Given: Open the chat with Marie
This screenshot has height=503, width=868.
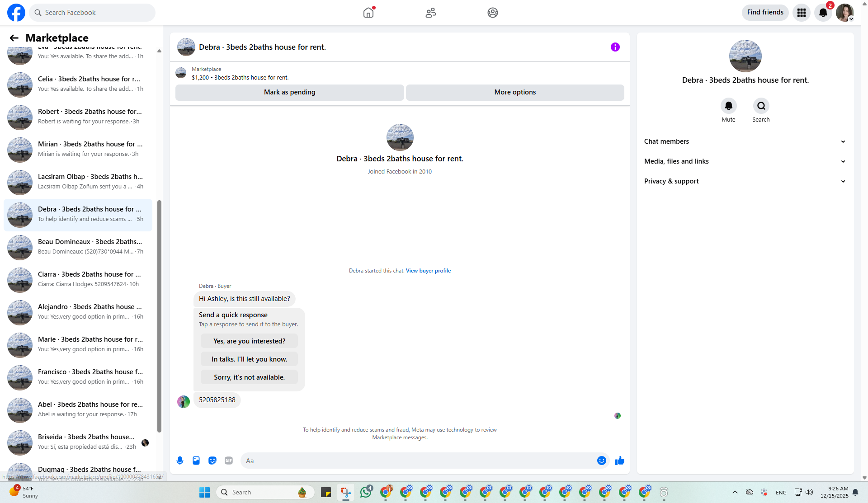Looking at the screenshot, I should pos(78,345).
